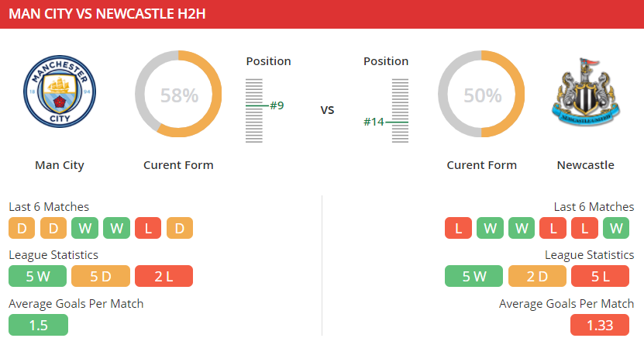Select Newcastle's 2 D league stat
Image resolution: width=644 pixels, height=345 pixels.
click(537, 276)
